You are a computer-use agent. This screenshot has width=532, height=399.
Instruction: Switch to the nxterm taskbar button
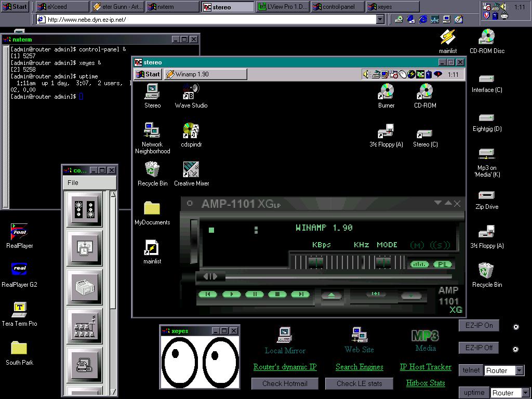[172, 6]
